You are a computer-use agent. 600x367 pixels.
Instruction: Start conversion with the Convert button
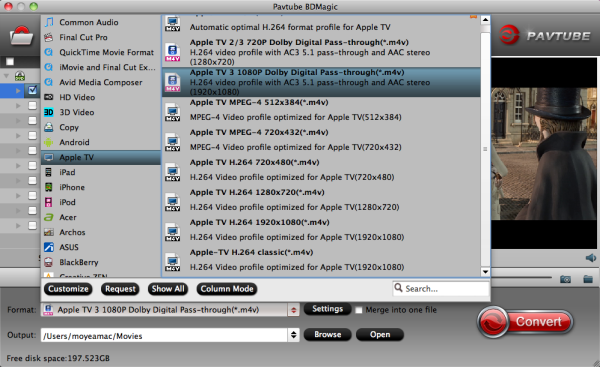(x=526, y=321)
